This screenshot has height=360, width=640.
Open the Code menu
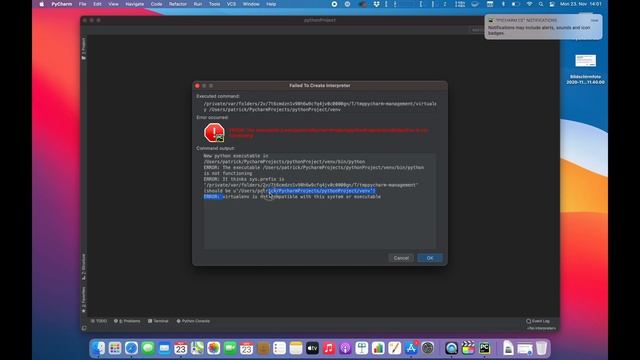click(156, 4)
